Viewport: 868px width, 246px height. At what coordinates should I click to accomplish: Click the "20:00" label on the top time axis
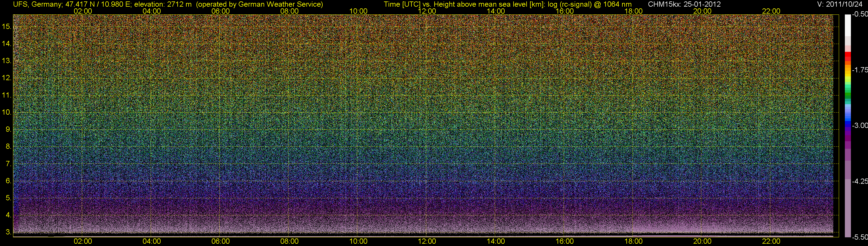[x=702, y=11]
